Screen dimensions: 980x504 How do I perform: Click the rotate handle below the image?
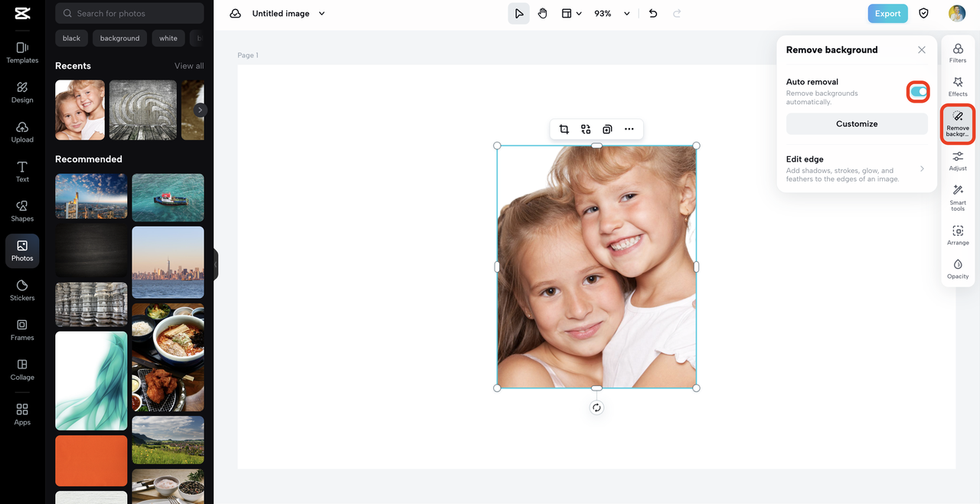point(596,407)
